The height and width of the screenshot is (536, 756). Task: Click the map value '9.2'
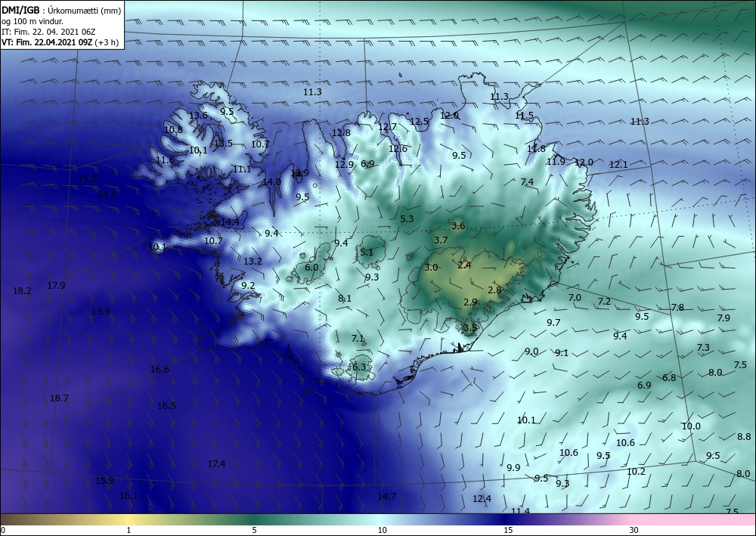[248, 285]
